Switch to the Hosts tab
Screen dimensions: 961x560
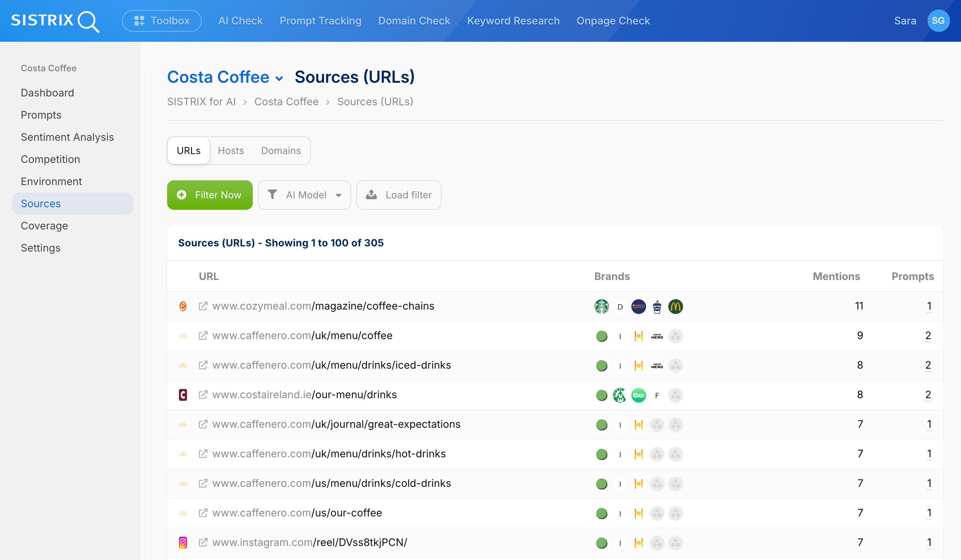click(x=231, y=151)
